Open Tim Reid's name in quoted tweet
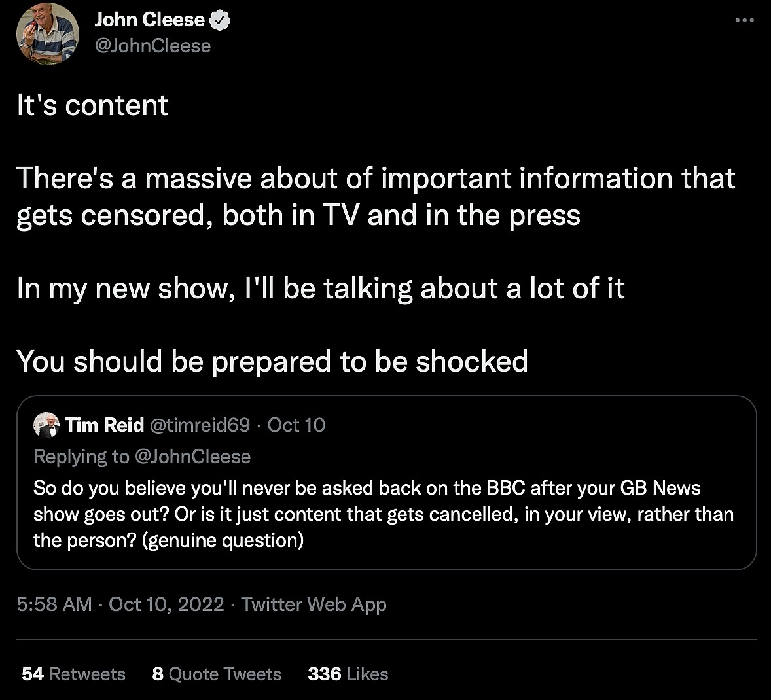The image size is (771, 700). pos(105,425)
